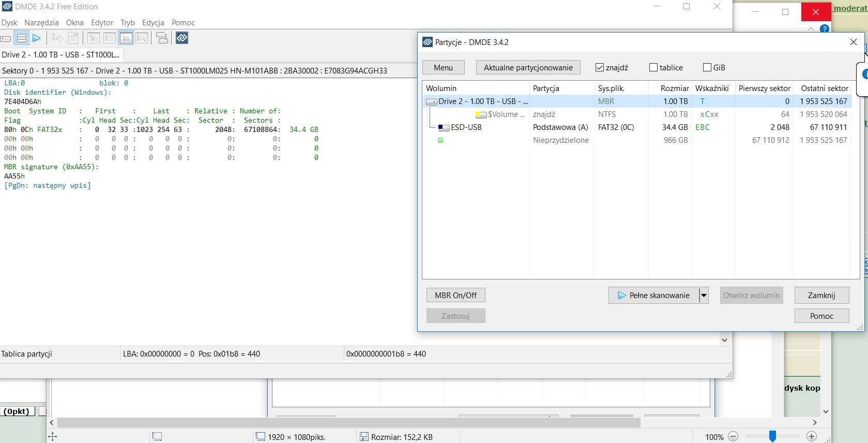The width and height of the screenshot is (868, 443).
Task: Open the tree view panel icon
Action: [94, 38]
